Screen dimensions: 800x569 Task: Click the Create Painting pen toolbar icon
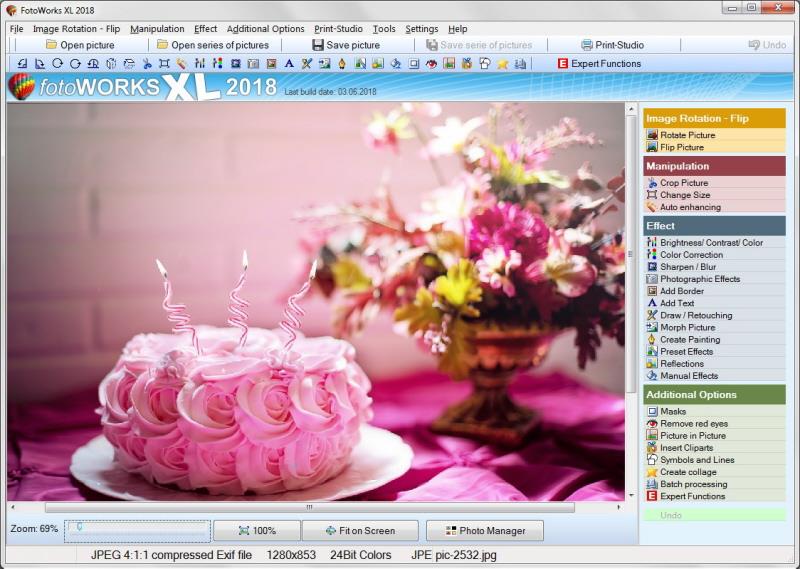point(342,63)
